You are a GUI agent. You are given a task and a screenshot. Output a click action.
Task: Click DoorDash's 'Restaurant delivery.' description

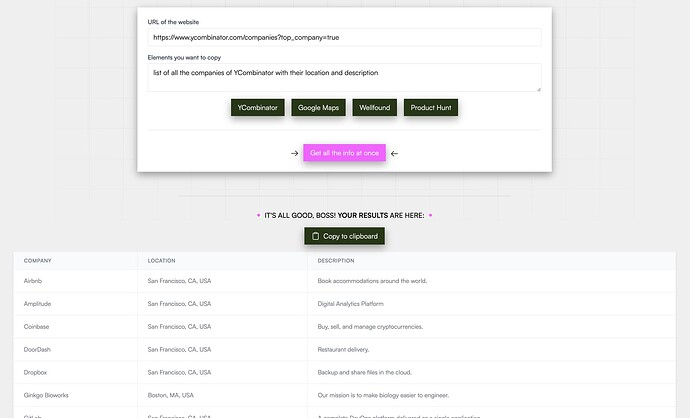[x=343, y=350]
